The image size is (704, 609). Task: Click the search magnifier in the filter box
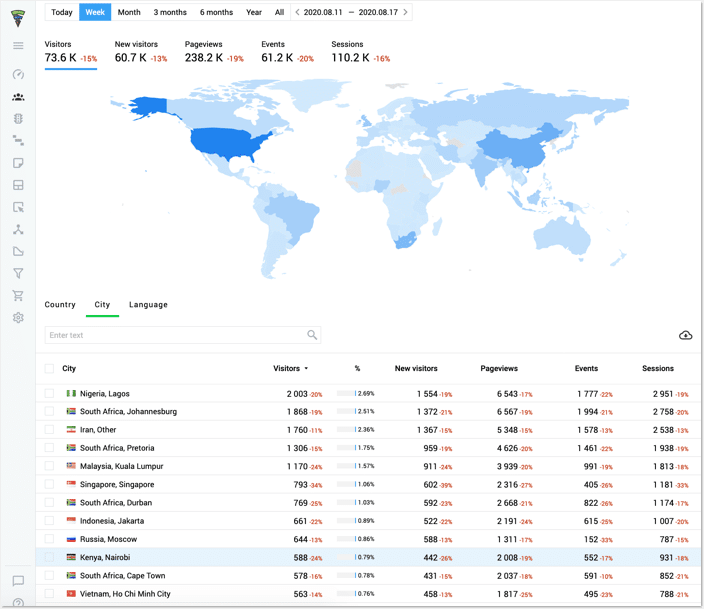313,336
